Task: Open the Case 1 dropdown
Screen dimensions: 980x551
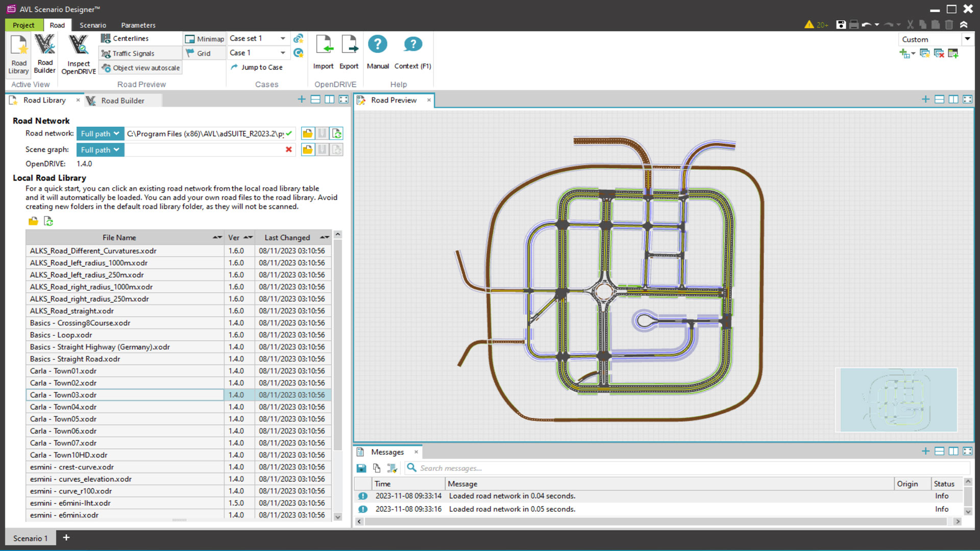Action: (x=283, y=53)
